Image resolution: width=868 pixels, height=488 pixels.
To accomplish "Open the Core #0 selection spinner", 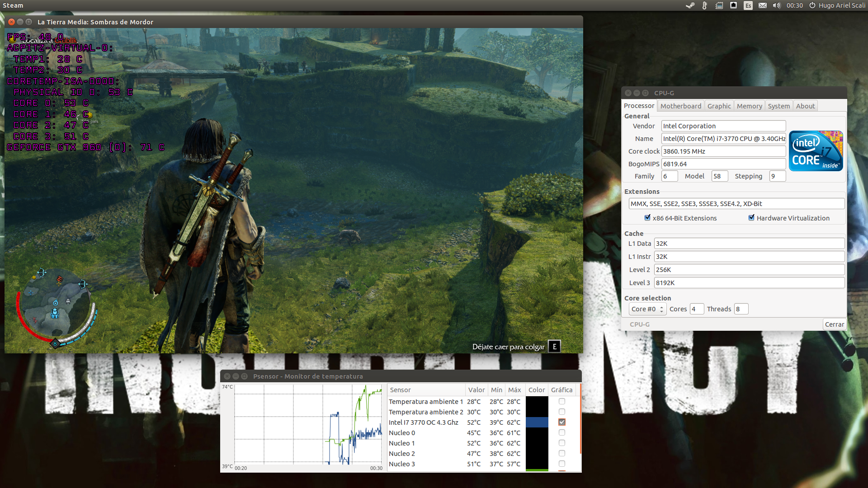I will (x=647, y=309).
